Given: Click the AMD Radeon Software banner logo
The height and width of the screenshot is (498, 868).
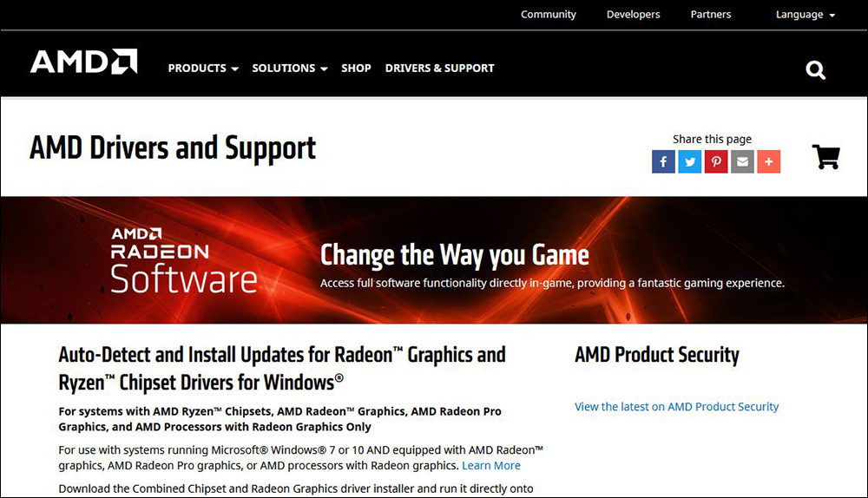Looking at the screenshot, I should (x=183, y=260).
